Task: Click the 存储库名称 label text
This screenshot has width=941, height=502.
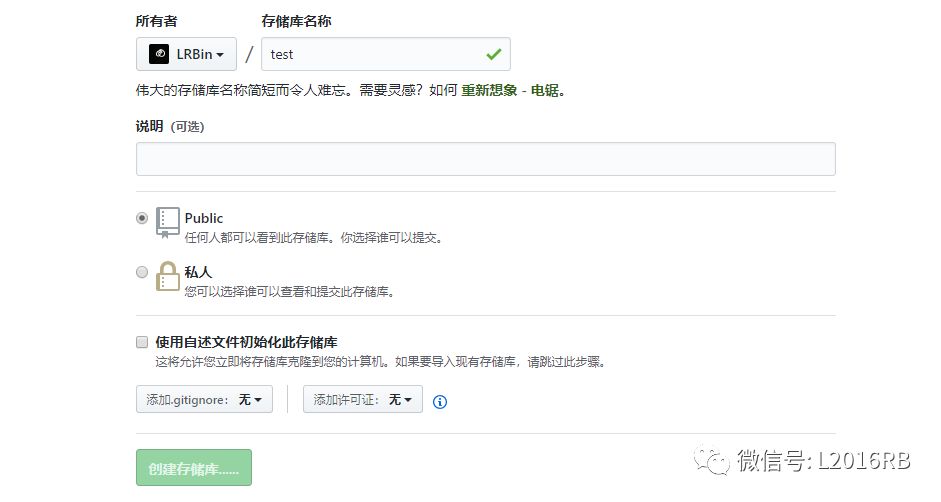Action: click(x=296, y=22)
